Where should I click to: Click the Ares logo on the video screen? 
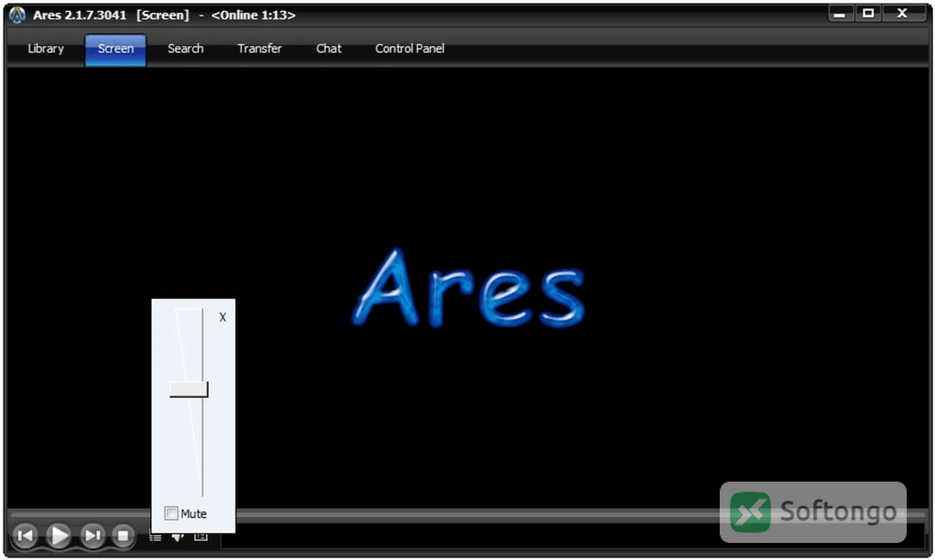coord(468,288)
